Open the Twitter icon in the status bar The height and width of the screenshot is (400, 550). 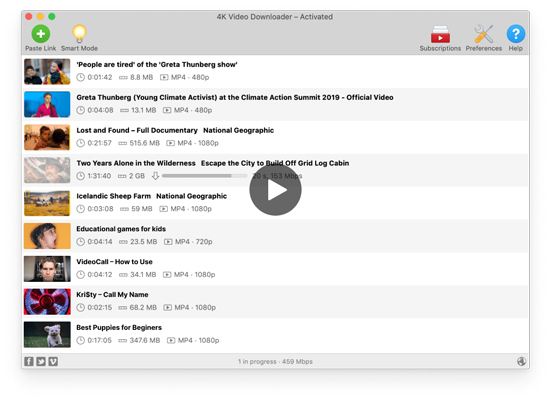41,361
